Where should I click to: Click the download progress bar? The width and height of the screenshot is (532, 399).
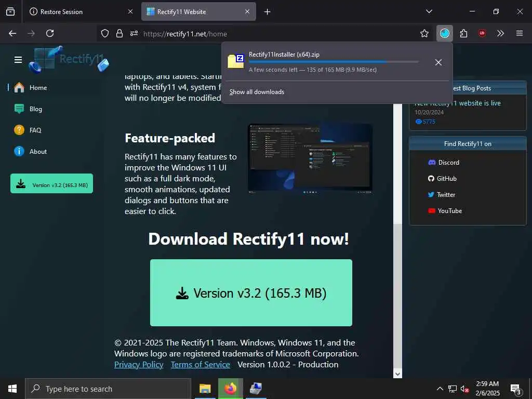[334, 62]
